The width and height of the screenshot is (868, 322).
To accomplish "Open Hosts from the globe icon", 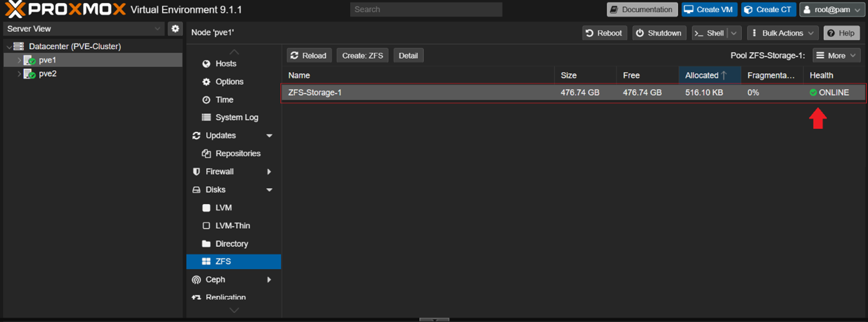I will (x=206, y=63).
